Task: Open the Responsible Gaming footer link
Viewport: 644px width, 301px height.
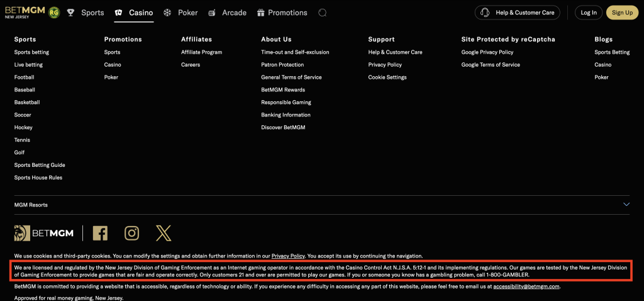Action: click(286, 103)
